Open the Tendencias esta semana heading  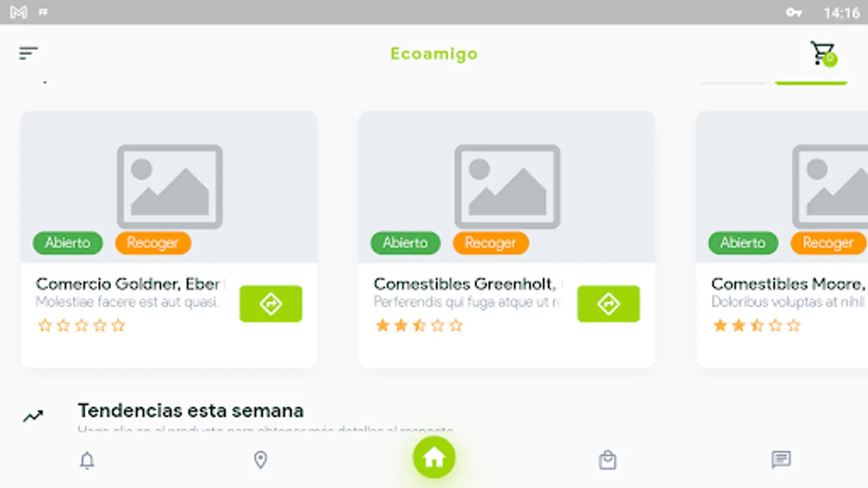coord(190,410)
